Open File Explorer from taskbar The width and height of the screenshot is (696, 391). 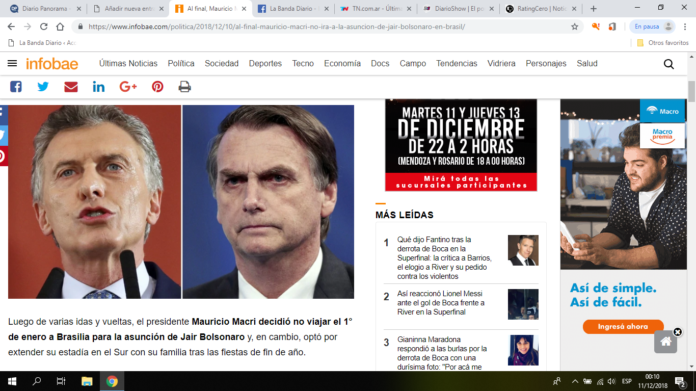[87, 381]
